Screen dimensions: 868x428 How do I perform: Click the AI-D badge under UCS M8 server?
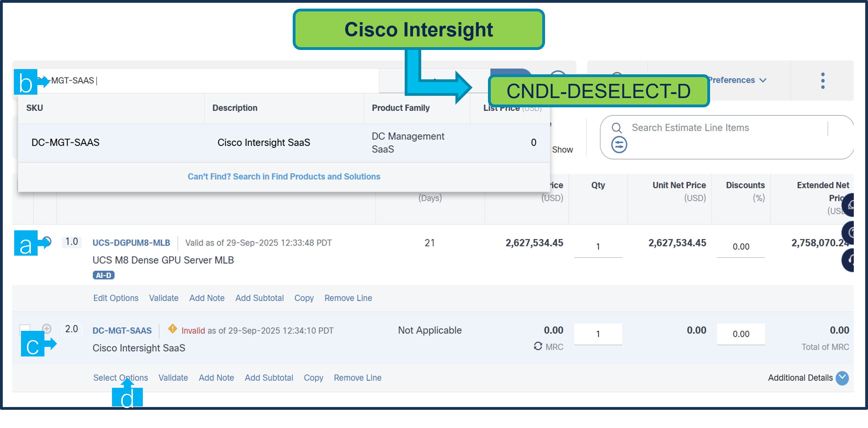(103, 275)
